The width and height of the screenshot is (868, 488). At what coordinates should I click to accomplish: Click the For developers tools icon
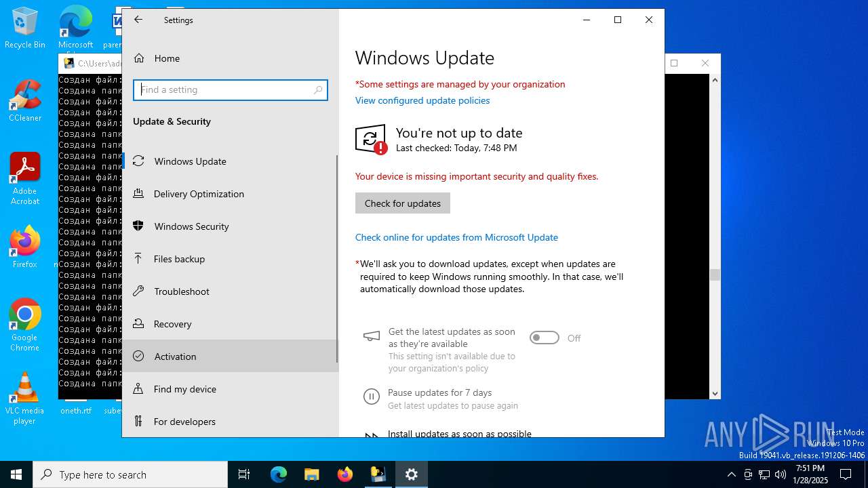138,422
